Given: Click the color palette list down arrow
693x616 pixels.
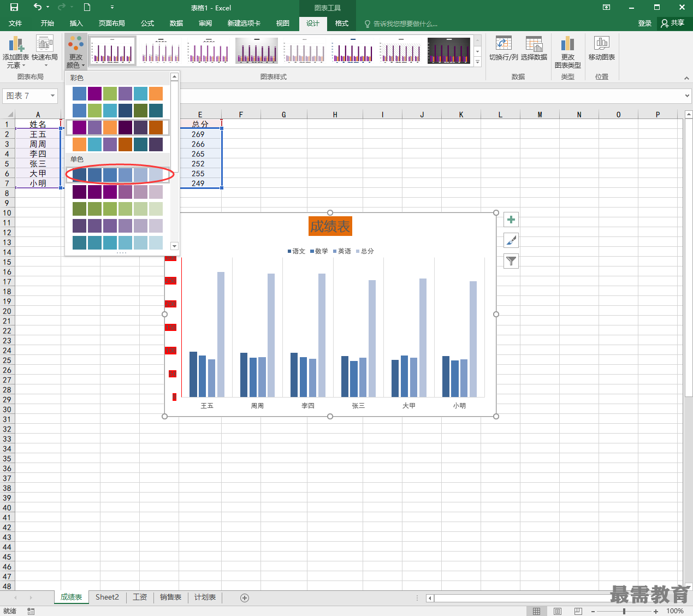Looking at the screenshot, I should click(x=175, y=246).
